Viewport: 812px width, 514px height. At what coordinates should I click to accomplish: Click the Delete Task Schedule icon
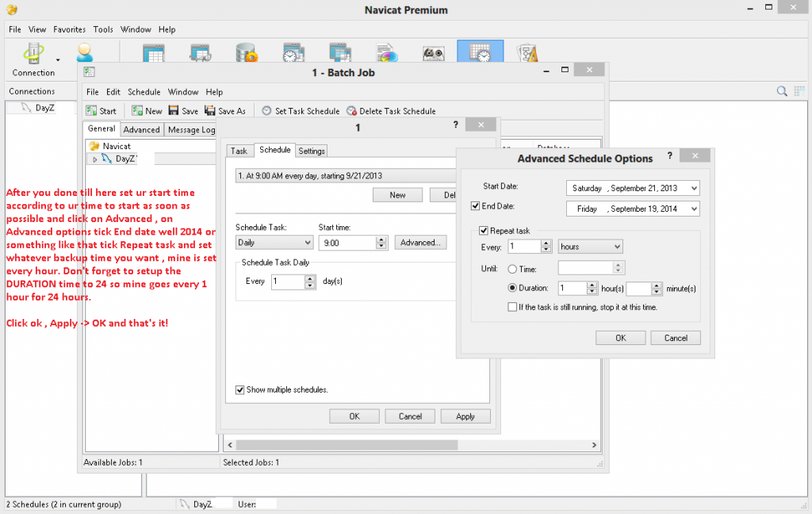pyautogui.click(x=351, y=111)
